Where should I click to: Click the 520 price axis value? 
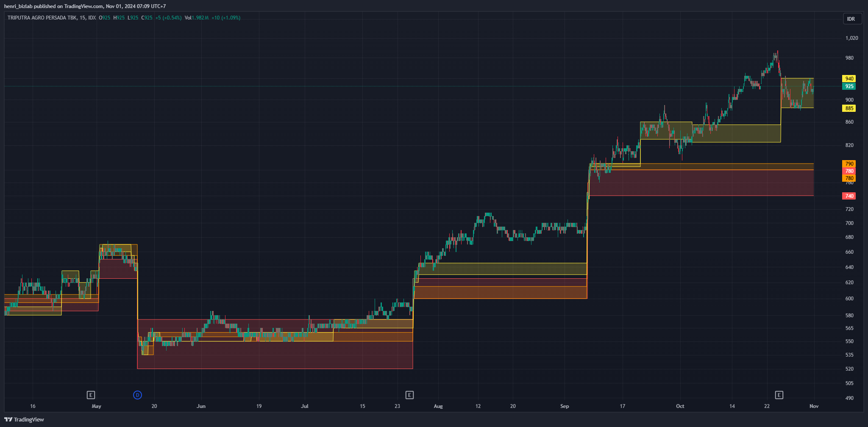pos(849,369)
